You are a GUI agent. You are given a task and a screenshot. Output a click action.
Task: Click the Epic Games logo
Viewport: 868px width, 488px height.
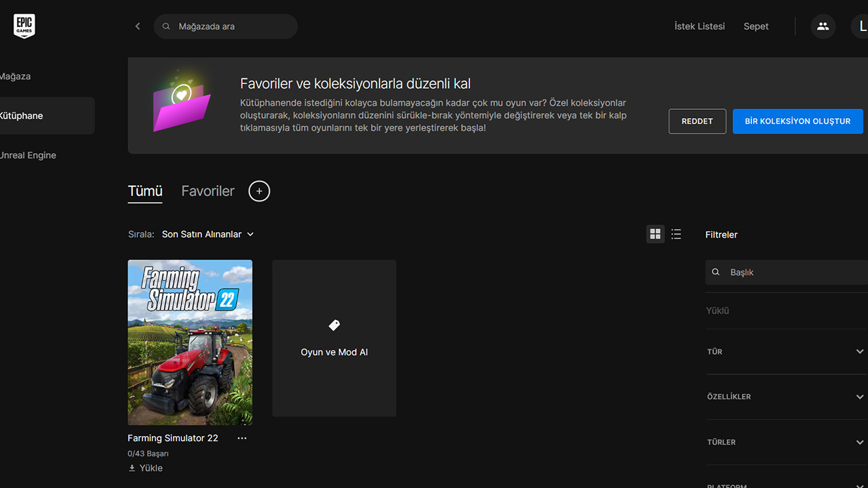(x=24, y=26)
